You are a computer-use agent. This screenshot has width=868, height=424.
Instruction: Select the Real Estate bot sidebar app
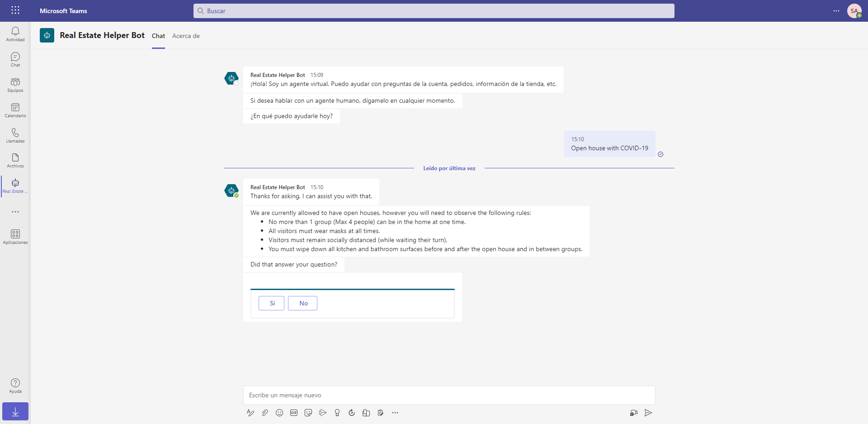15,186
